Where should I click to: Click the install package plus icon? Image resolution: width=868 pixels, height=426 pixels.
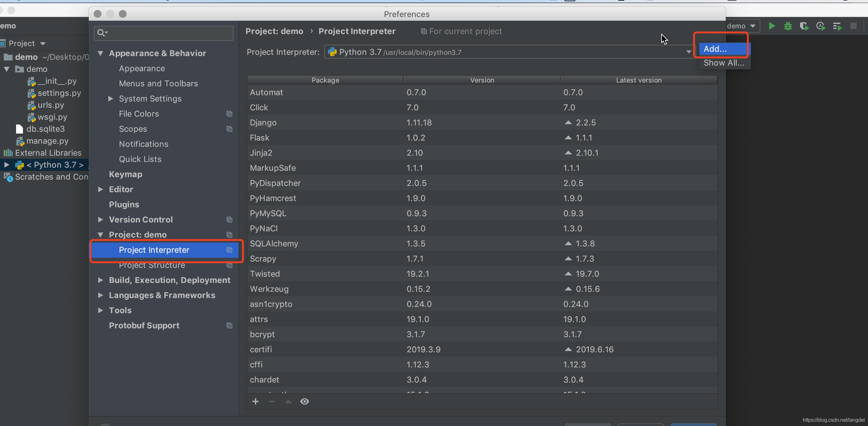[256, 401]
